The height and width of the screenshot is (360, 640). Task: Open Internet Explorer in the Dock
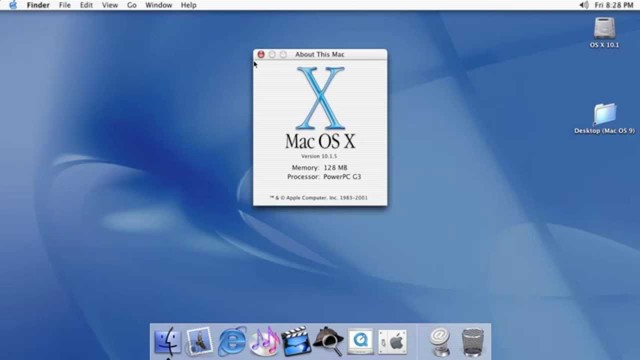232,341
